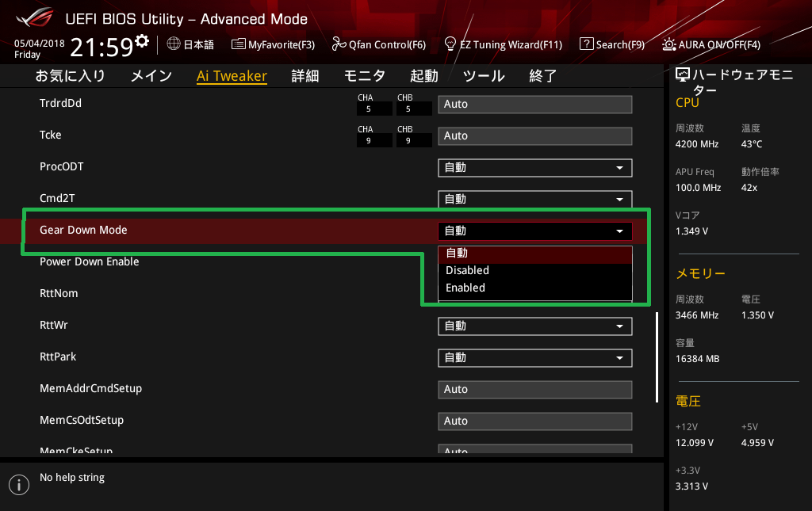Click the settings list scrollbar
Viewport: 812px width, 511px height.
tap(657, 357)
